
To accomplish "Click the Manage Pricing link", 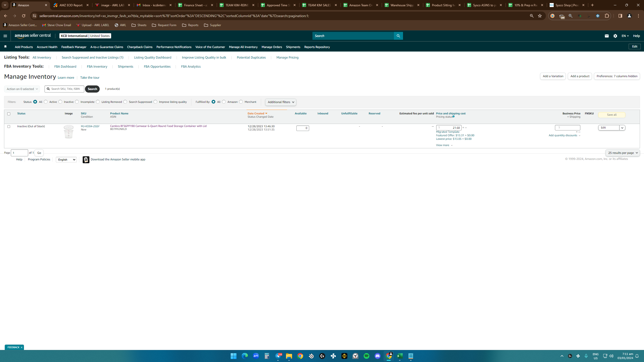I will (287, 58).
